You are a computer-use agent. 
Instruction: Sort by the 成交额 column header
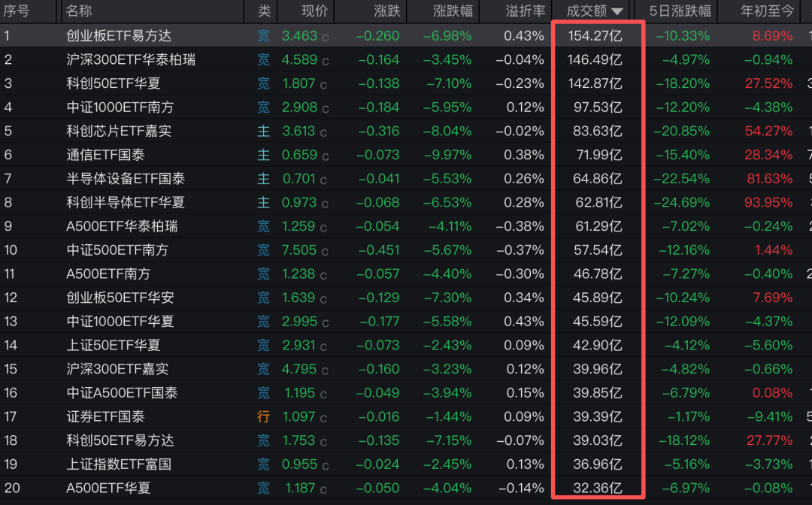594,11
